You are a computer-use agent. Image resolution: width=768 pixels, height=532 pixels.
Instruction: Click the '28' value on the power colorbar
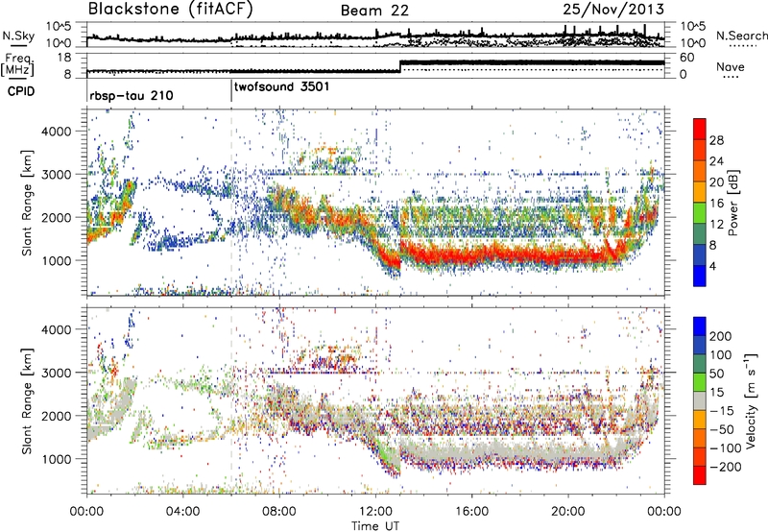716,141
